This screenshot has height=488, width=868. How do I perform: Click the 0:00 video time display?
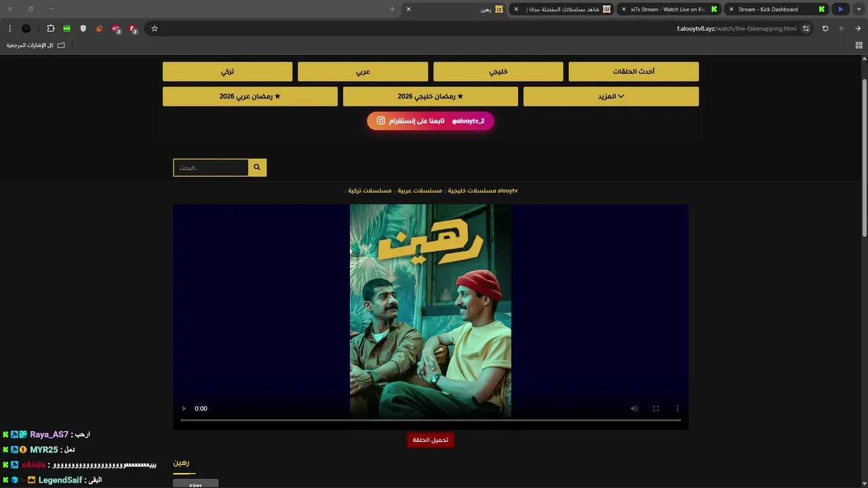coord(201,409)
